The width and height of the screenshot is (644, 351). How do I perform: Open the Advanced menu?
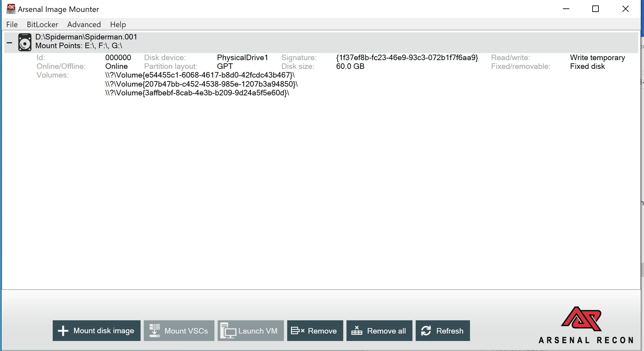tap(84, 25)
